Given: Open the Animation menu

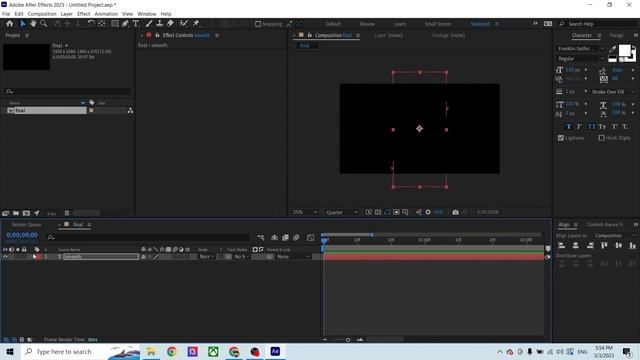Looking at the screenshot, I should click(x=106, y=14).
